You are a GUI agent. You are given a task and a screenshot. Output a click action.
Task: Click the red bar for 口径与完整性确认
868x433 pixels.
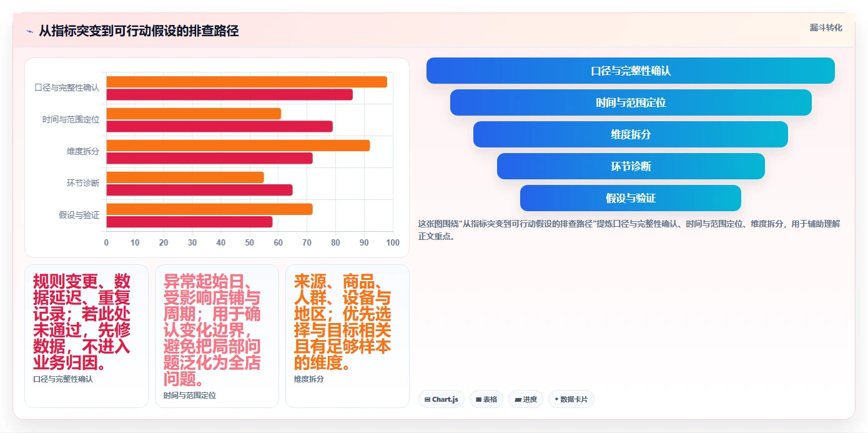[x=230, y=95]
